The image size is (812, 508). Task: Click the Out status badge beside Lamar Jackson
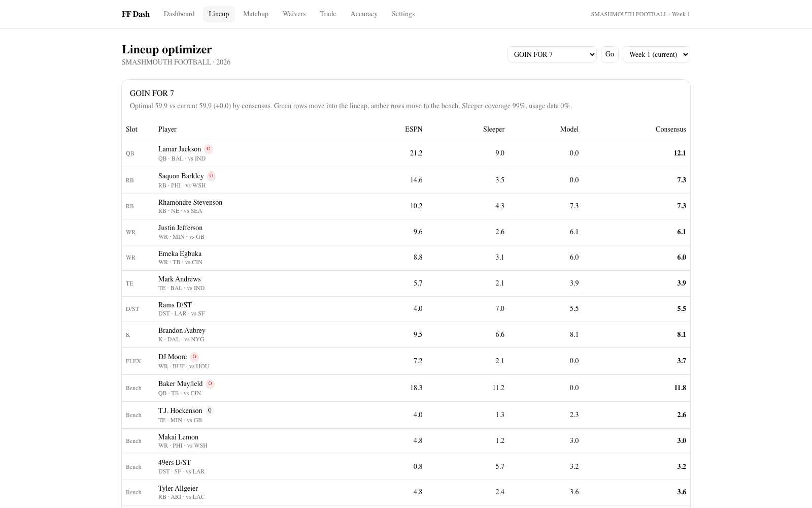click(x=208, y=149)
